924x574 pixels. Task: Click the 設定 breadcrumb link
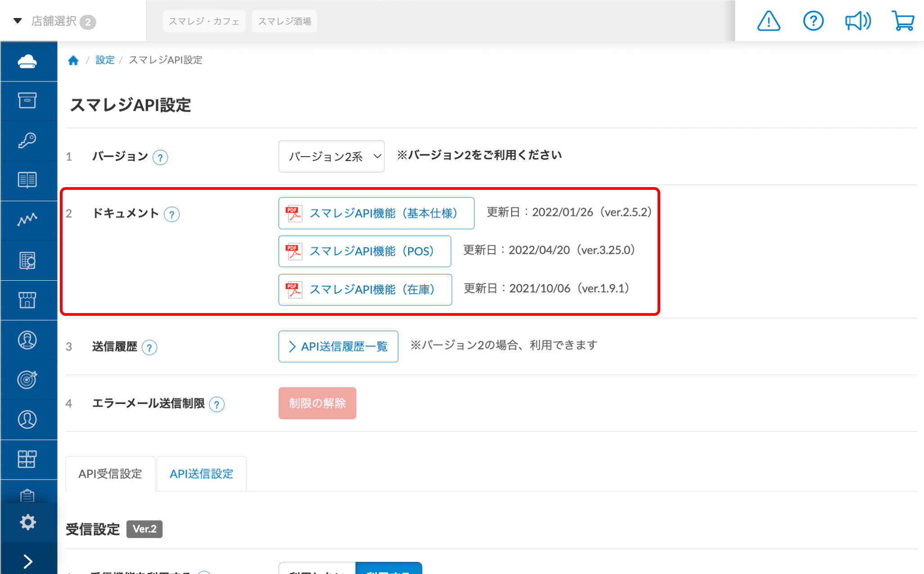pyautogui.click(x=105, y=60)
